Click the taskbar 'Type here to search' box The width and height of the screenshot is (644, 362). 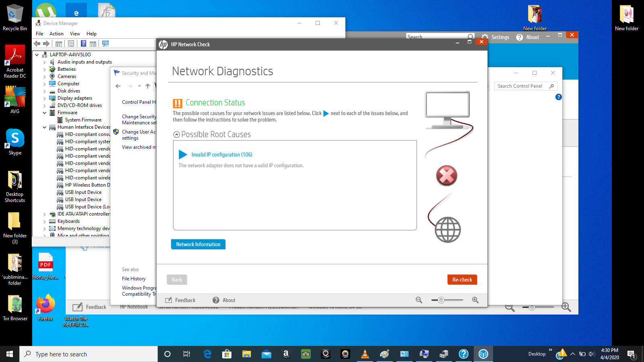[x=89, y=354]
